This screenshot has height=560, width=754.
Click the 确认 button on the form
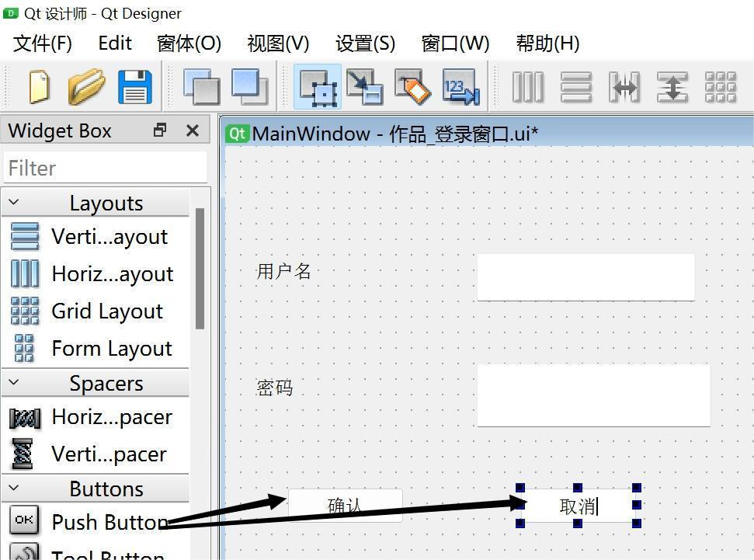tap(345, 506)
